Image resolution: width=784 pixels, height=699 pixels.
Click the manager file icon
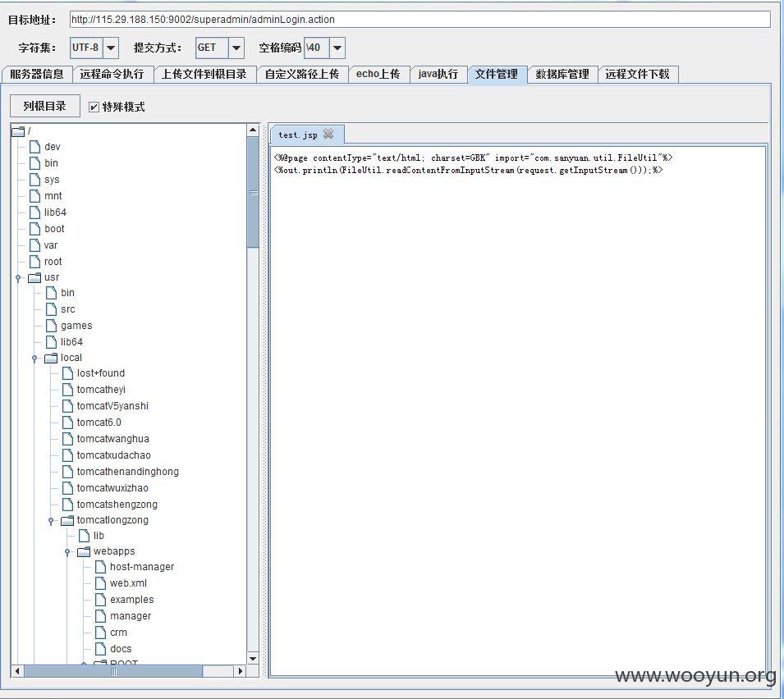click(100, 616)
